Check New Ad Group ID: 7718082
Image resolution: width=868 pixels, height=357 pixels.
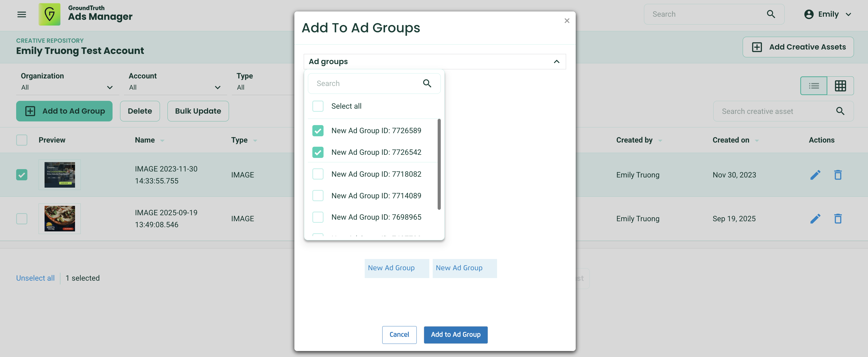click(x=318, y=174)
